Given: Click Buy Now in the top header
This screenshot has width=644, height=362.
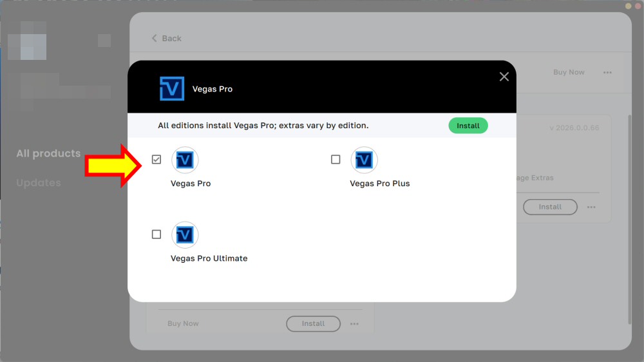Looking at the screenshot, I should click(x=569, y=73).
